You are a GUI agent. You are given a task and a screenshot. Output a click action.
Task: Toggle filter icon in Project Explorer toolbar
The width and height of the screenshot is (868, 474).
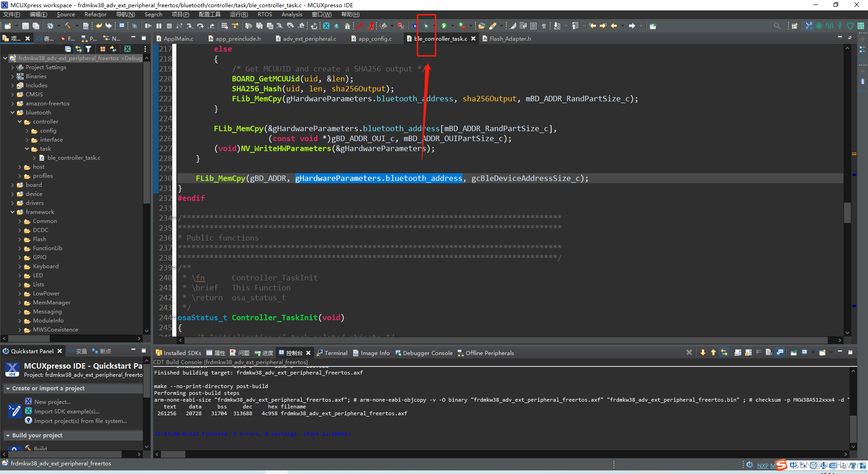coord(89,49)
